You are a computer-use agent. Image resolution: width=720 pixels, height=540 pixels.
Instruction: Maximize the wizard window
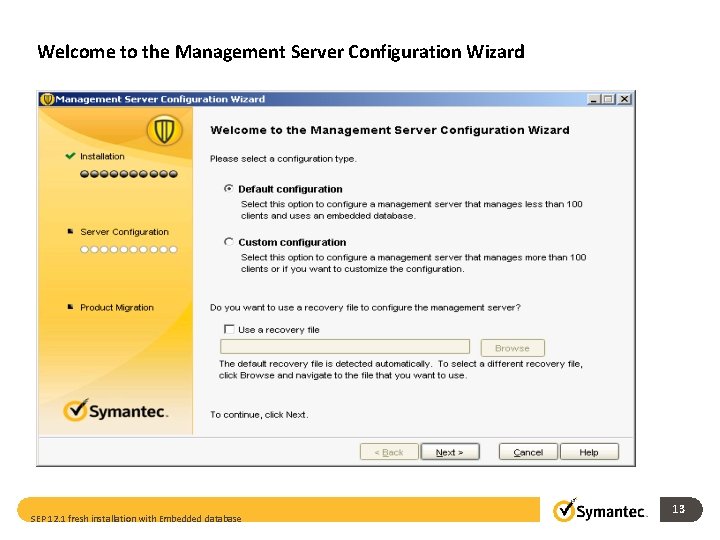[x=608, y=99]
